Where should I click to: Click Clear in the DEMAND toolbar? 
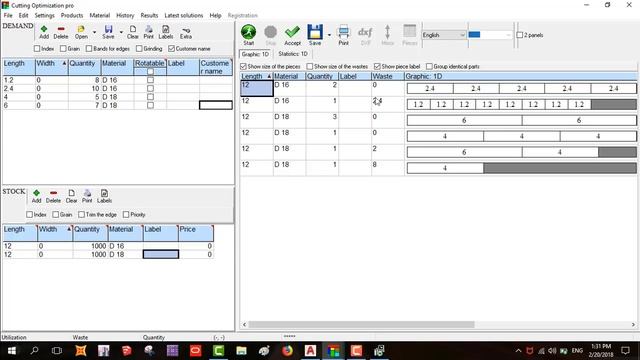(x=133, y=32)
